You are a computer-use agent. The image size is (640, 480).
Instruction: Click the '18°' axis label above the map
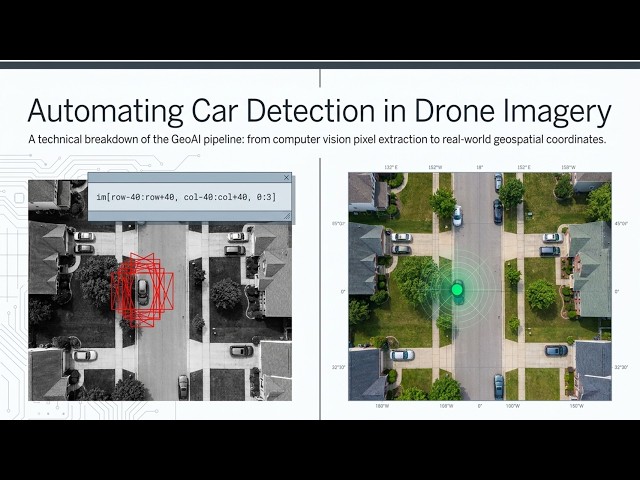[x=480, y=167]
